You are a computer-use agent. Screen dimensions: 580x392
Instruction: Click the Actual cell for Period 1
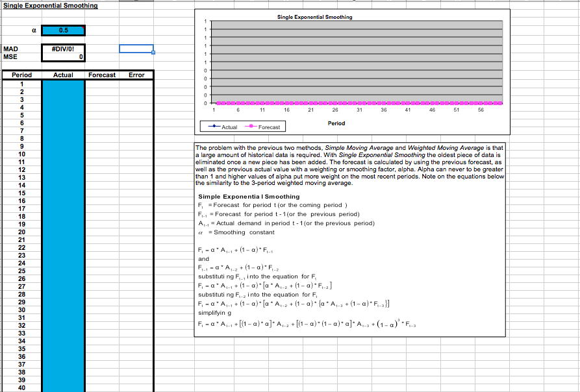[x=63, y=82]
